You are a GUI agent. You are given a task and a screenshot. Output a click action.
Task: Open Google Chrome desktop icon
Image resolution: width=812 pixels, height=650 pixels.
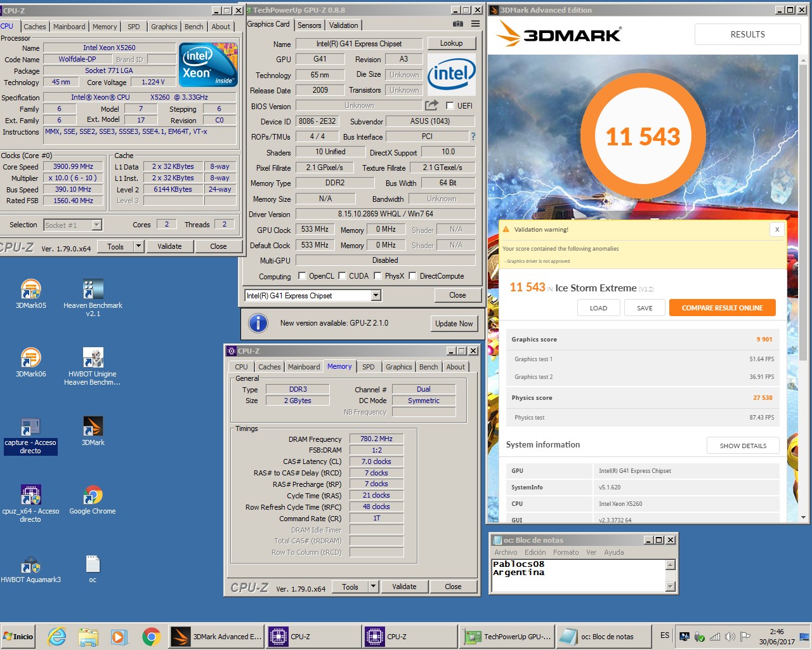click(x=93, y=500)
